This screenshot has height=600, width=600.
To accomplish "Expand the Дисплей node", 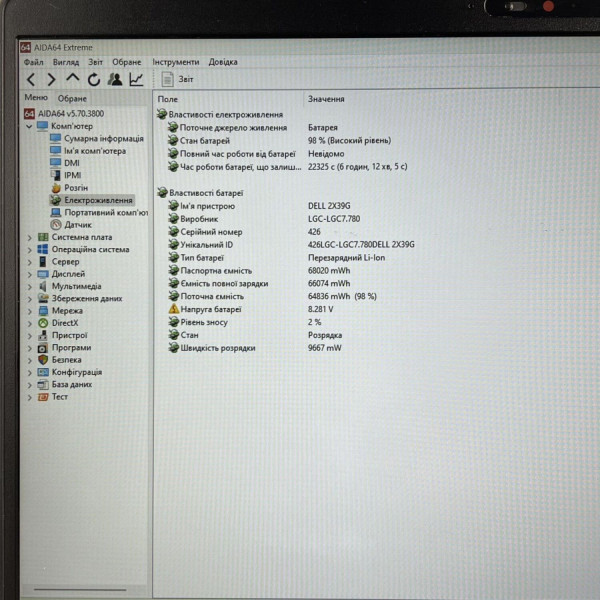I will [29, 275].
